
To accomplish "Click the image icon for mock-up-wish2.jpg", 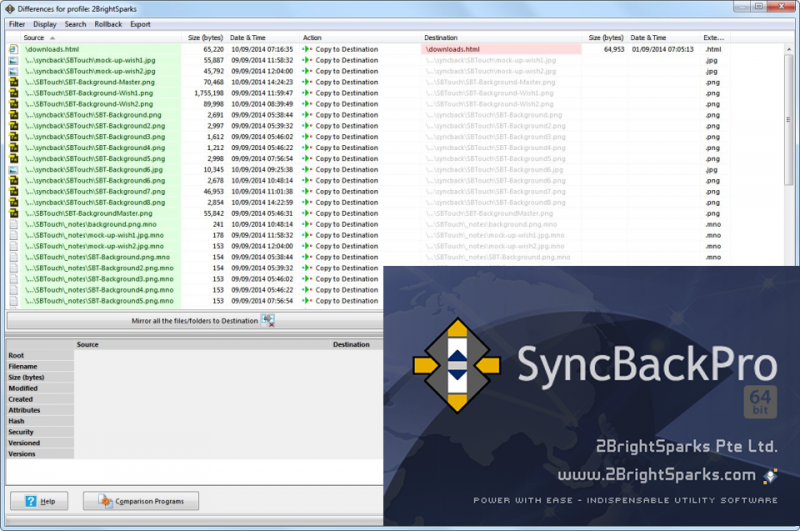I will pos(14,71).
